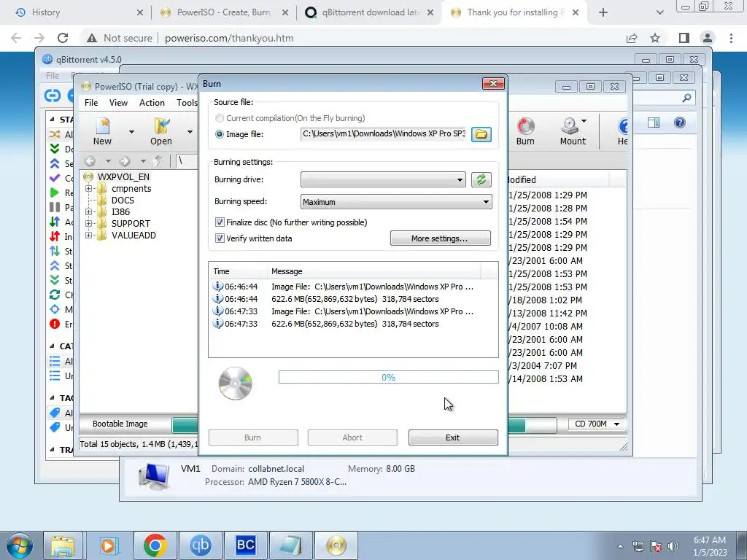
Task: Expand the SUPPORT folder tree node
Action: click(88, 223)
